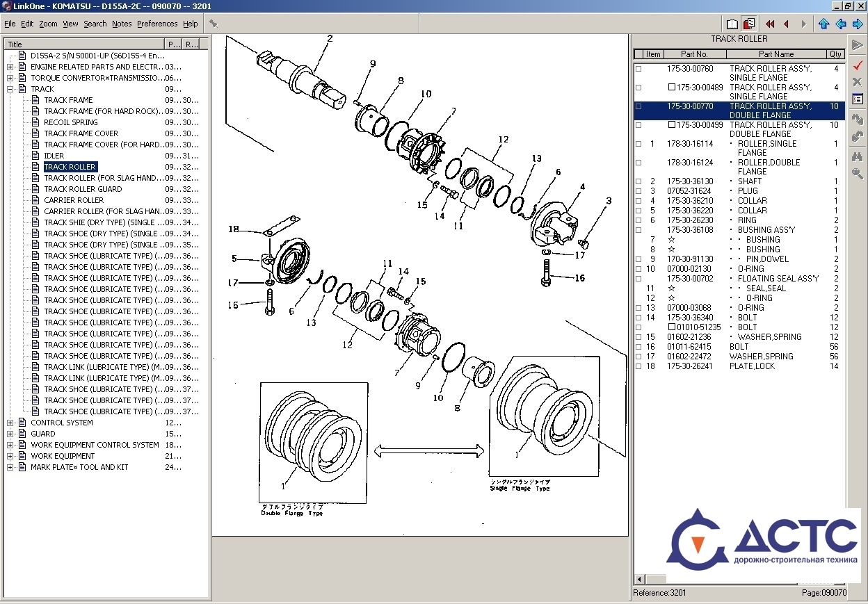Screen dimensions: 868x604
Task: Open the Preferences menu
Action: [157, 24]
